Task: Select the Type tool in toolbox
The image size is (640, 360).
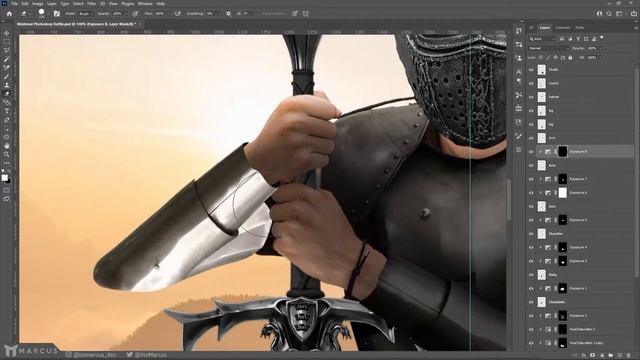Action: (7, 111)
